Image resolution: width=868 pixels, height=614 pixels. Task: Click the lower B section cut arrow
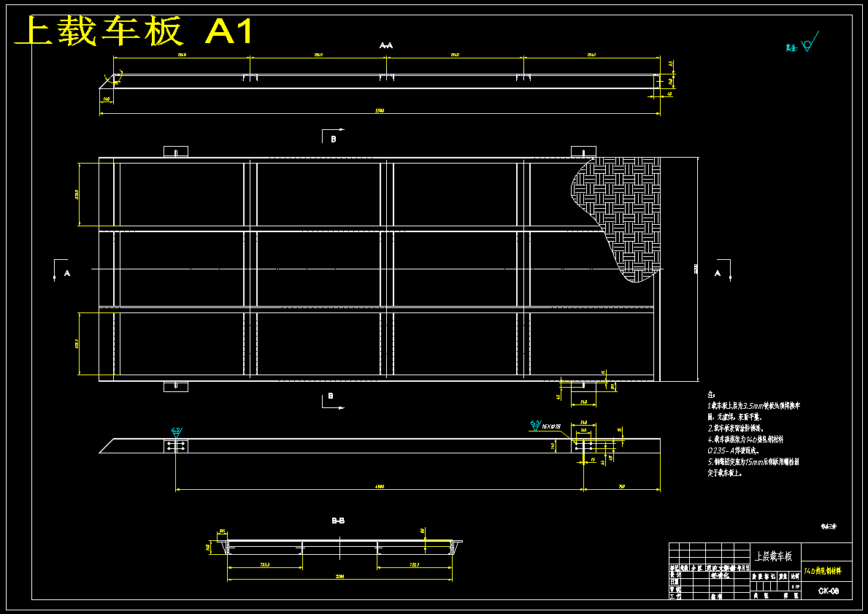(x=333, y=401)
